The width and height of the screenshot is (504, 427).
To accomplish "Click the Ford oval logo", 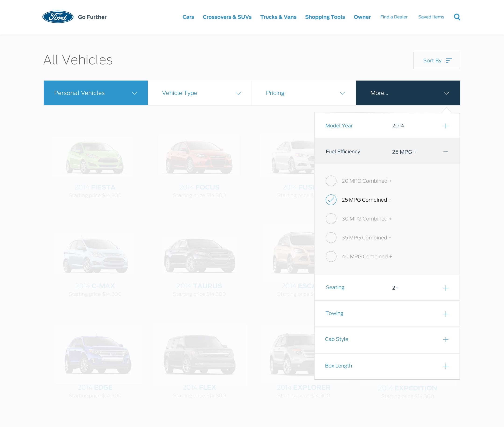I will coord(58,17).
